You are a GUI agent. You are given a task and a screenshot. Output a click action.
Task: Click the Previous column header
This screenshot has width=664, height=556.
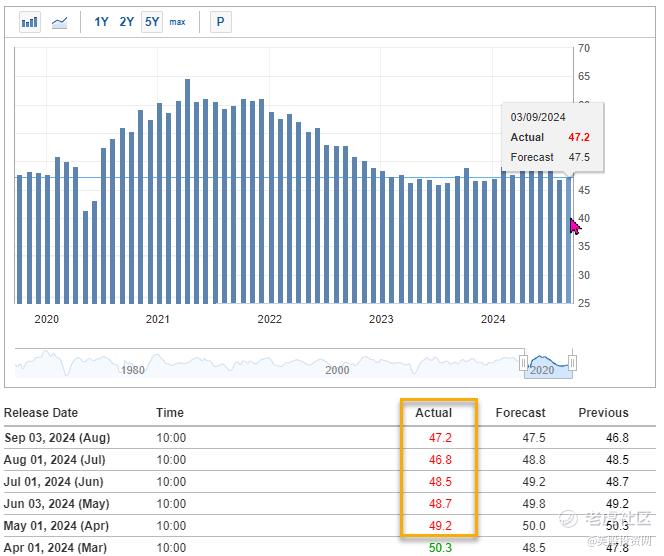pos(603,413)
